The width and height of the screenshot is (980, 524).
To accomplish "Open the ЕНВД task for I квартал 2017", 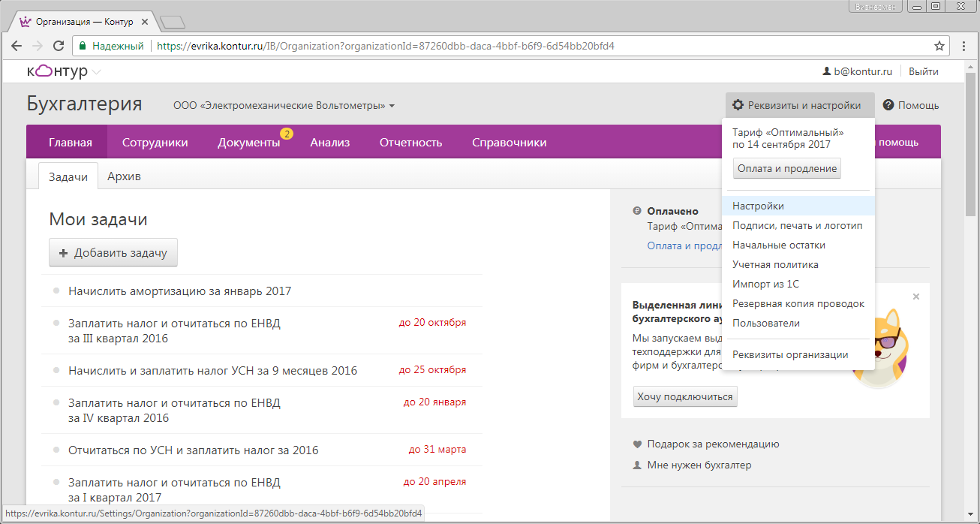I will pos(174,489).
